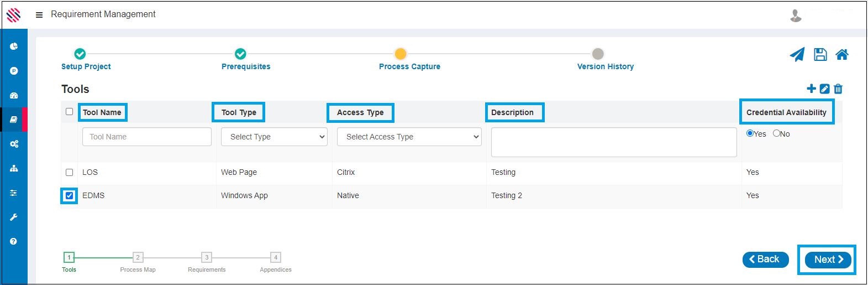Click the paper plane send icon
Image resolution: width=868 pixels, height=285 pixels.
pos(797,54)
